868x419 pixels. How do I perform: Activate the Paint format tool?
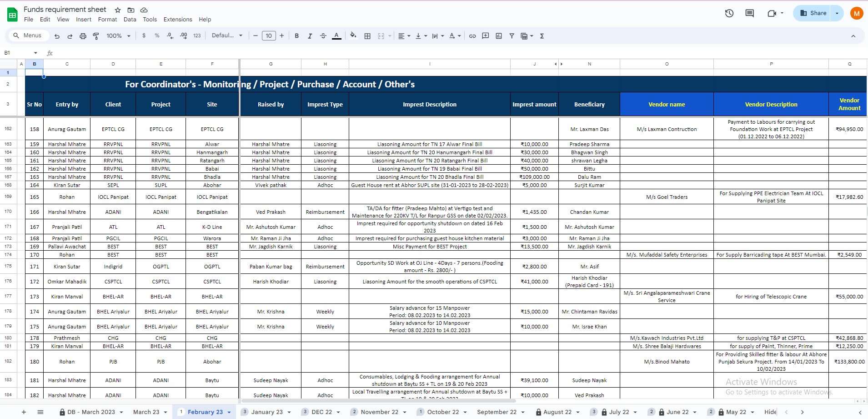point(96,36)
